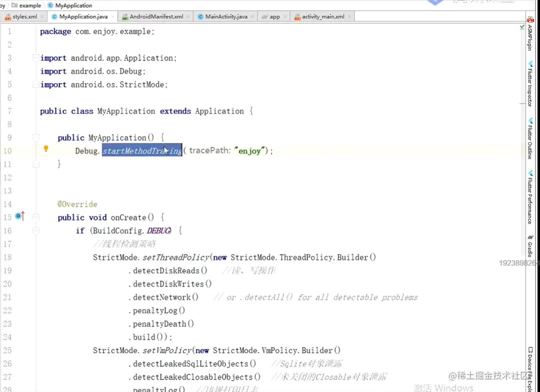Click the app tab Gradle icon
This screenshot has height=392, width=540.
click(264, 16)
